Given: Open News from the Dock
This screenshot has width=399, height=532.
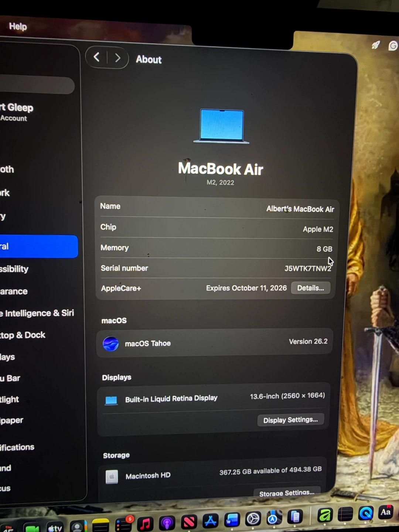Looking at the screenshot, I should pos(189,522).
